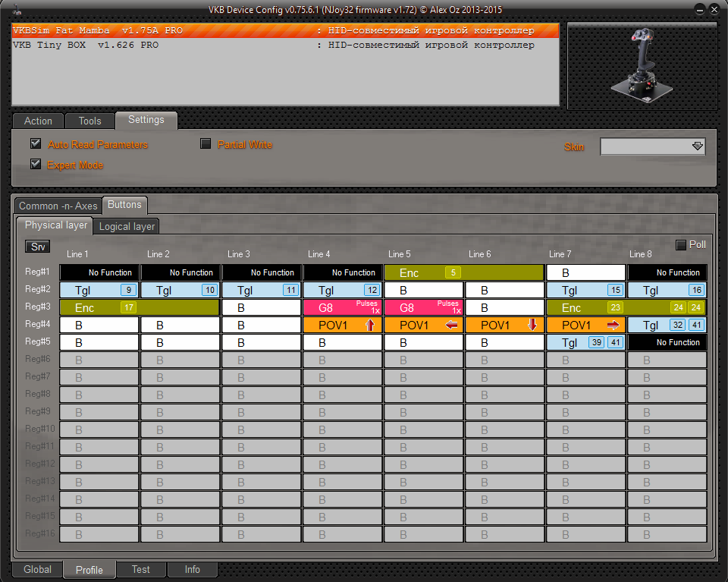This screenshot has height=582, width=728.
Task: Click the Srv button
Action: click(38, 247)
